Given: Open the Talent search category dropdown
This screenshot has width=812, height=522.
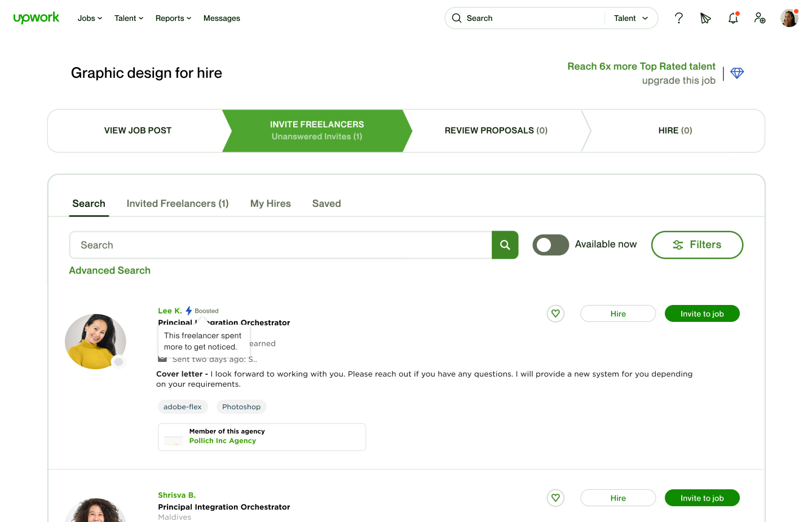Looking at the screenshot, I should pos(630,18).
